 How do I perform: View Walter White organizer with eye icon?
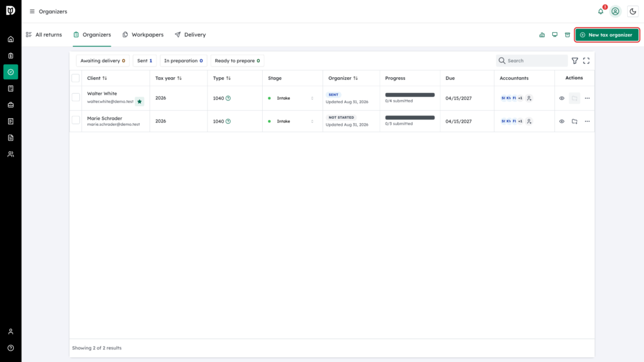(x=562, y=98)
